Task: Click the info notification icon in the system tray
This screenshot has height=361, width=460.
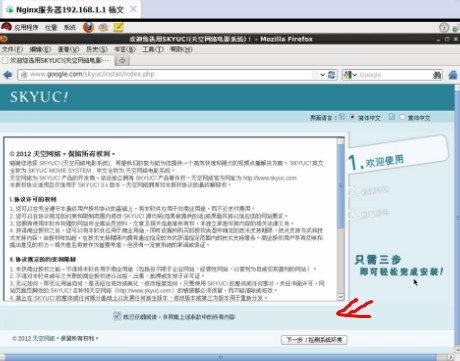Action: point(444,27)
